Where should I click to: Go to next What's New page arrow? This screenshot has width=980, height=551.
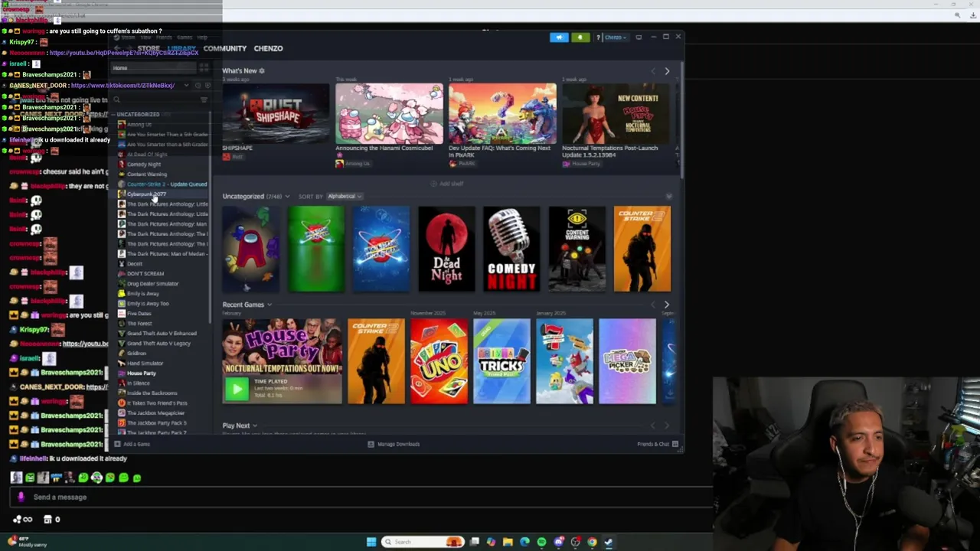click(667, 71)
